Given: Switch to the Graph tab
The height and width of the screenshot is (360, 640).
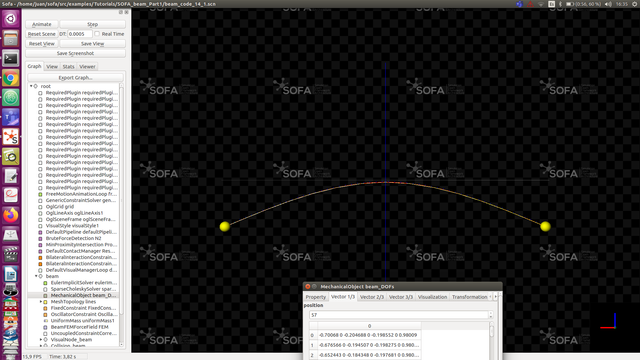Looking at the screenshot, I should [x=34, y=66].
